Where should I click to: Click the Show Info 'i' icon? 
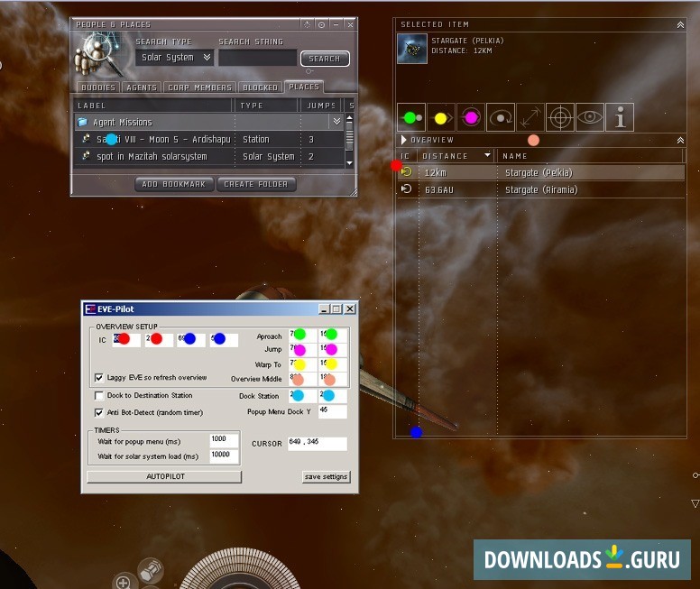click(620, 117)
